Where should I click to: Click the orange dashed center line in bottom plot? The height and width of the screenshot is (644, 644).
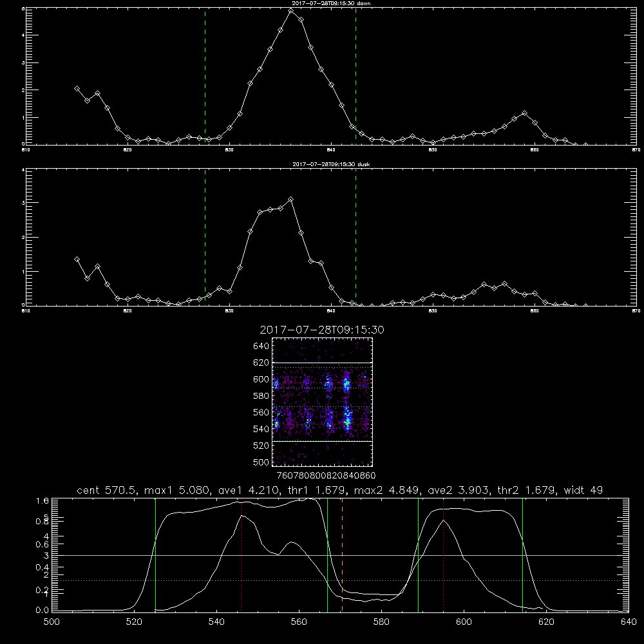342,554
